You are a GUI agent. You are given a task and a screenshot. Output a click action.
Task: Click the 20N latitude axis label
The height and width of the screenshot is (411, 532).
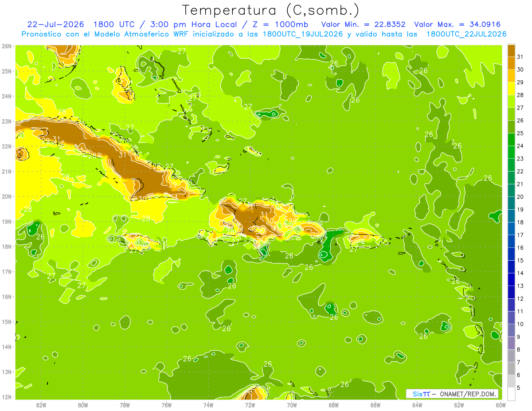click(x=6, y=196)
